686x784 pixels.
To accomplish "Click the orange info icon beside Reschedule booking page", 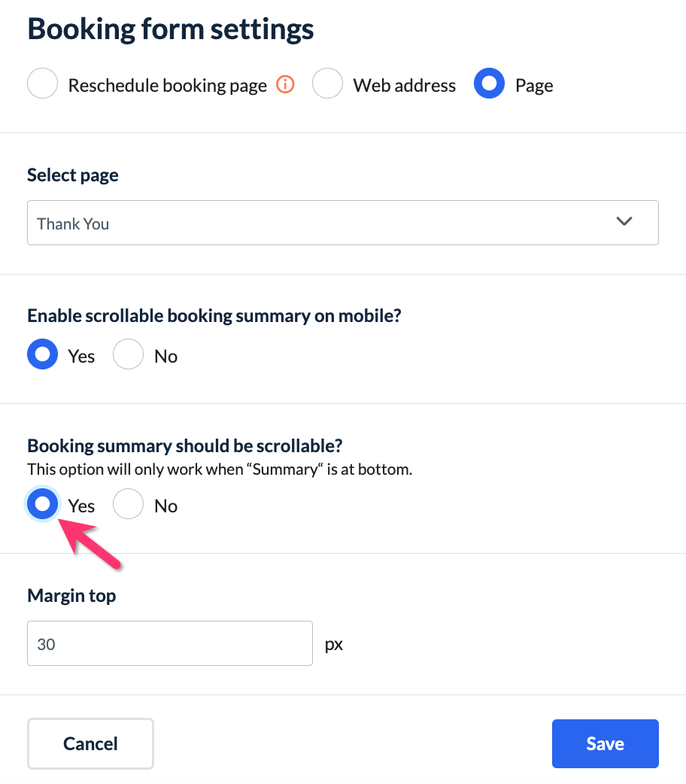I will click(285, 85).
